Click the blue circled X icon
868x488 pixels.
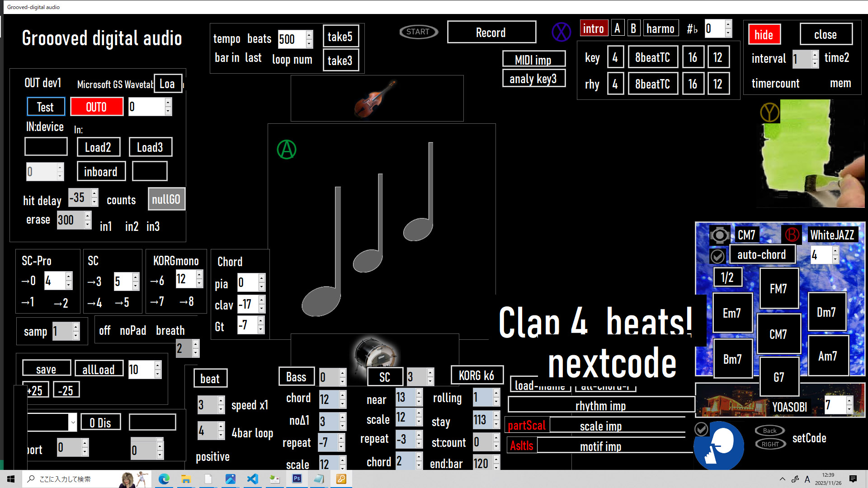(561, 32)
